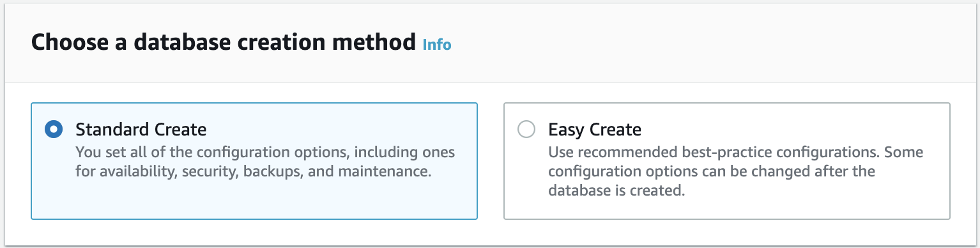Choose the recommended best-practice configurations option

(x=727, y=161)
